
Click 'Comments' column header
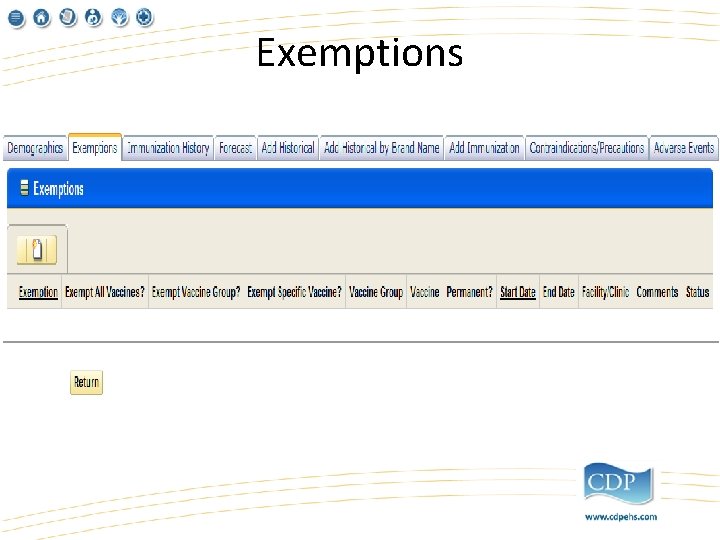tap(657, 292)
